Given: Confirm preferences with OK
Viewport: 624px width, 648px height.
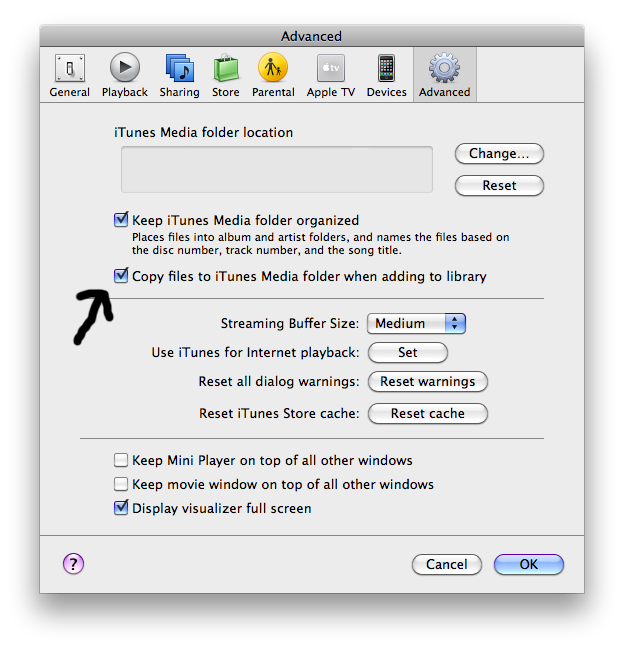Looking at the screenshot, I should point(529,565).
